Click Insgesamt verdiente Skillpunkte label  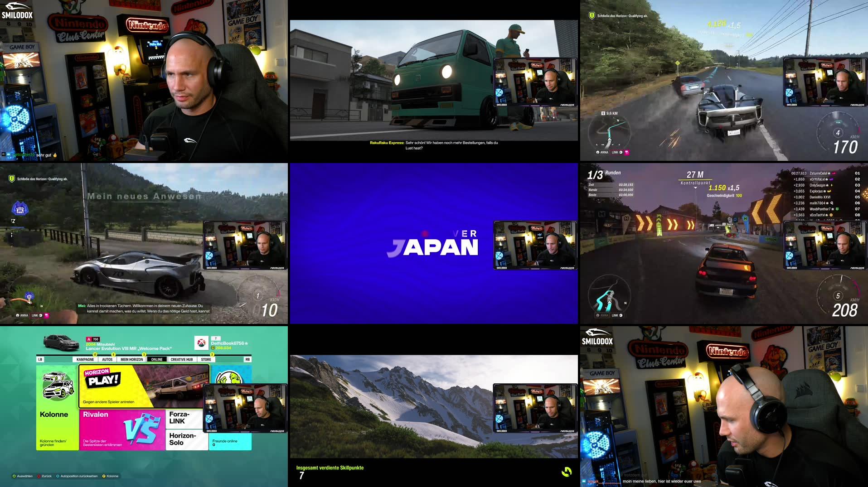pyautogui.click(x=330, y=468)
